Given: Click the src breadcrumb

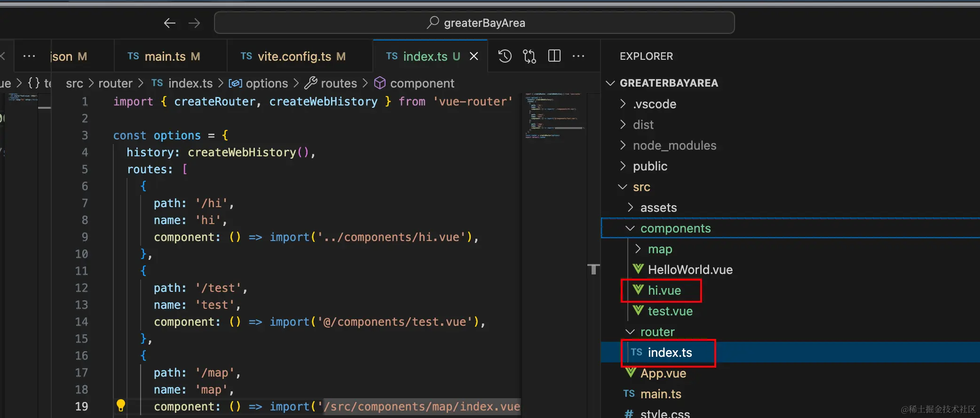Looking at the screenshot, I should [74, 83].
